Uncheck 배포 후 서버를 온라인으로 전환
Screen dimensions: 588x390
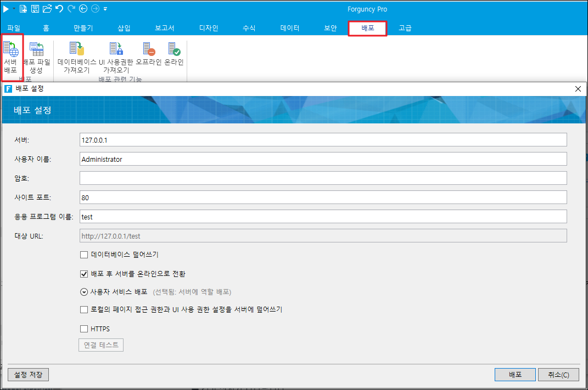coord(84,273)
